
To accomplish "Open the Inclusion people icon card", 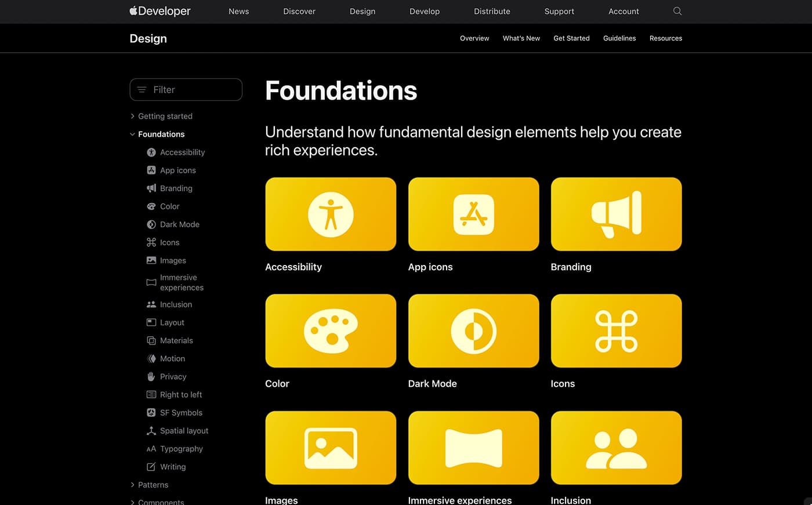I will pos(616,448).
